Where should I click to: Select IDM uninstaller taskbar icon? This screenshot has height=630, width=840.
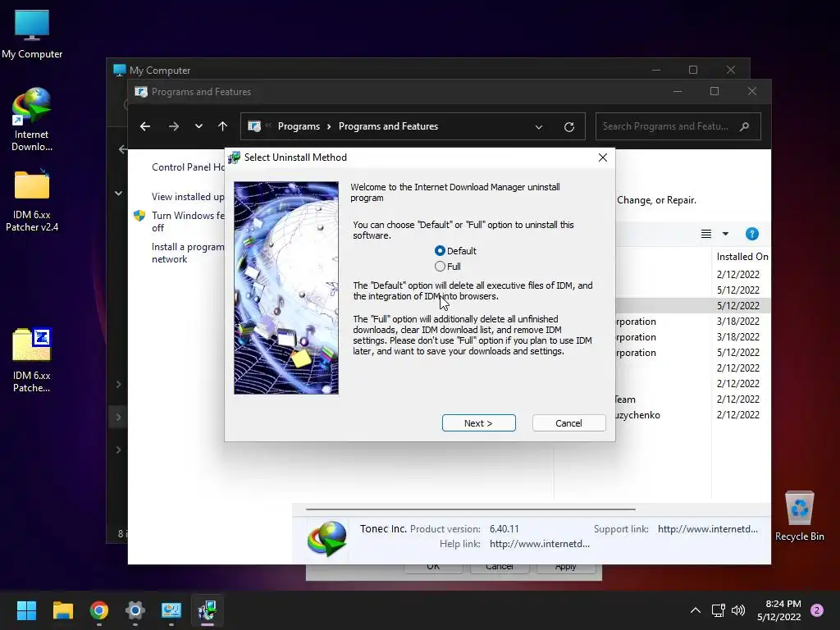pyautogui.click(x=208, y=610)
